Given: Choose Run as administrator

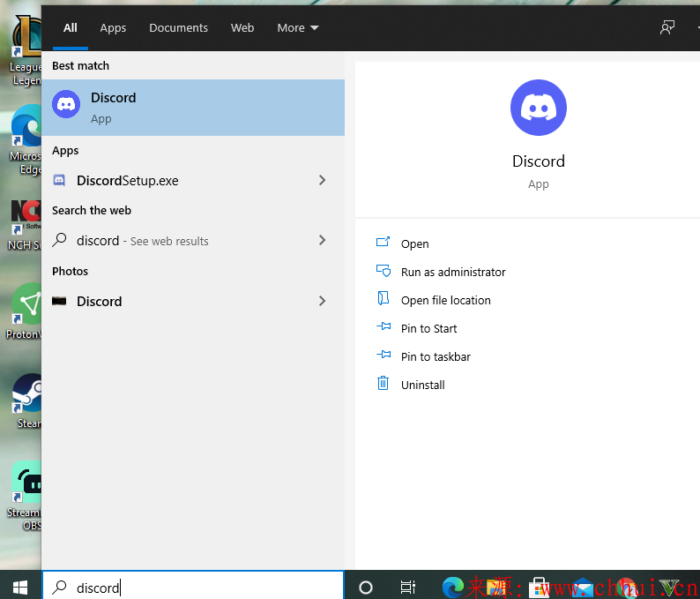Looking at the screenshot, I should tap(453, 272).
